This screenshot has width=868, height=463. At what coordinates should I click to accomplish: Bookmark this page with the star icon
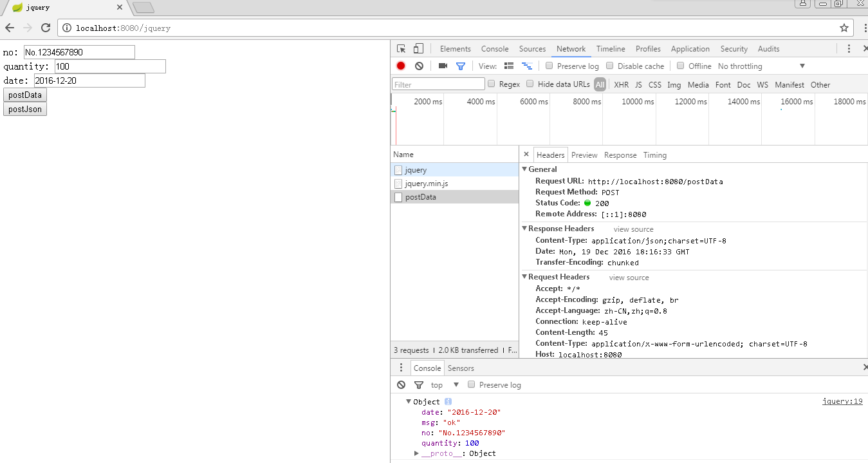[844, 28]
